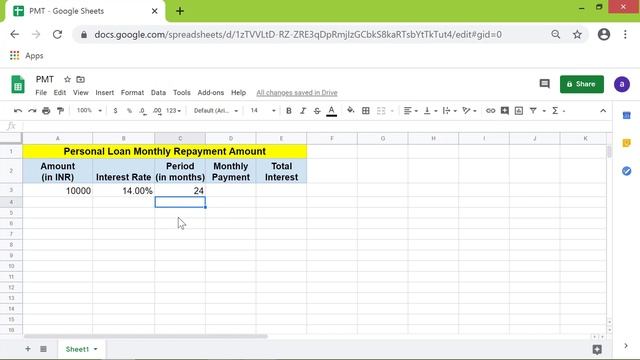The image size is (640, 360).
Task: Insert a link
Action: pos(490,111)
